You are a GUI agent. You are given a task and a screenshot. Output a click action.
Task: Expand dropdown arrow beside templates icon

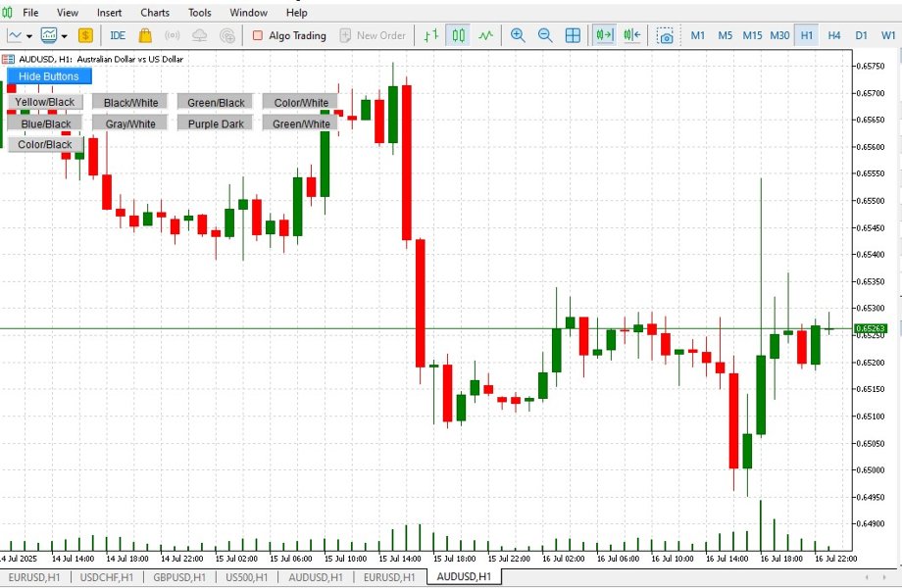tap(65, 36)
